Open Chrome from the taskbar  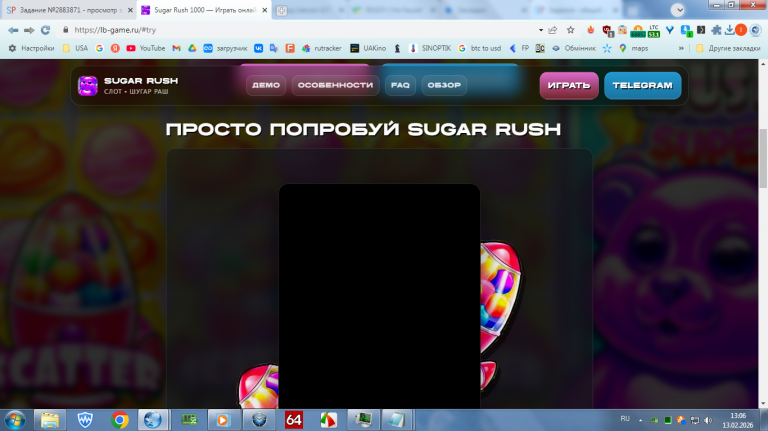pos(120,420)
